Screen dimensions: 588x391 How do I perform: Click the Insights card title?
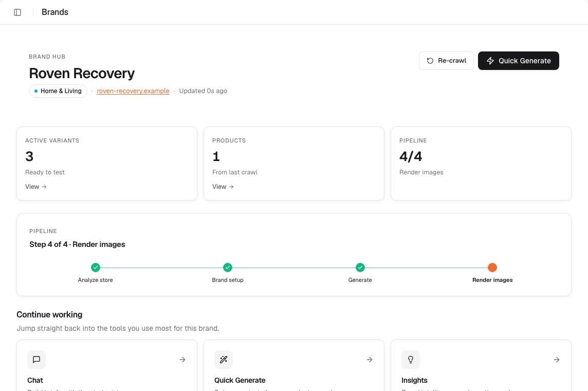pos(414,381)
